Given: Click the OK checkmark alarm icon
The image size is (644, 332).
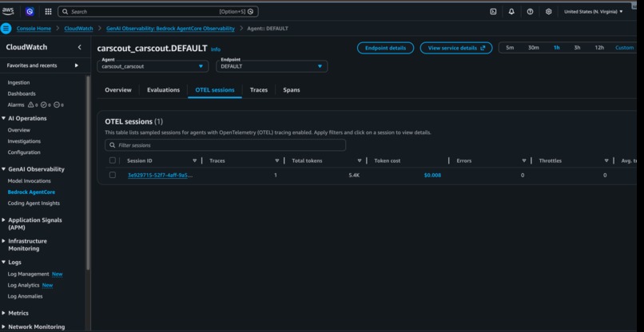Looking at the screenshot, I should point(43,105).
